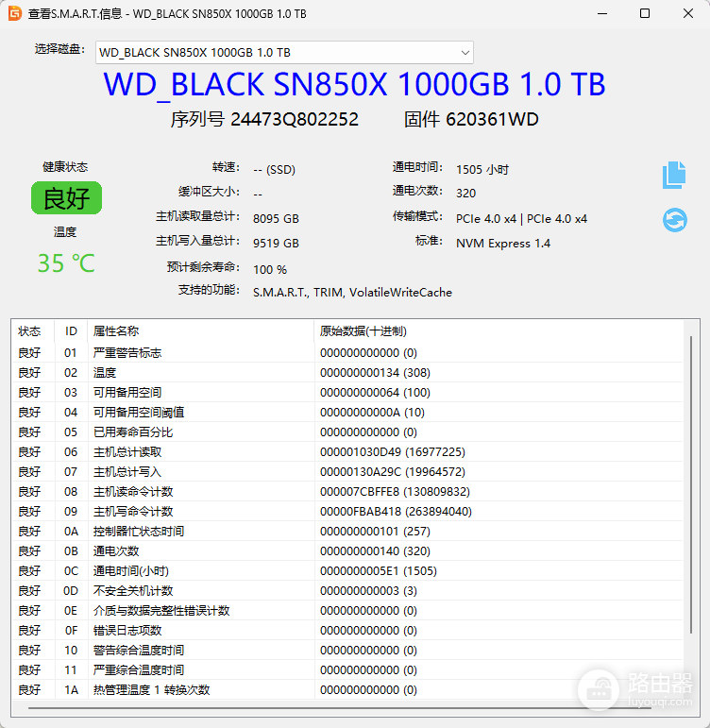Click the 35 ℃ temperature reading
The width and height of the screenshot is (710, 728).
click(66, 263)
